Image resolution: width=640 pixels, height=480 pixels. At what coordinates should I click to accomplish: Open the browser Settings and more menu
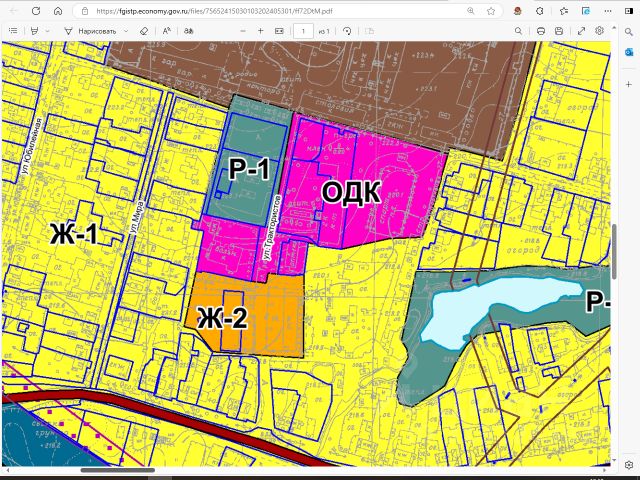point(608,11)
